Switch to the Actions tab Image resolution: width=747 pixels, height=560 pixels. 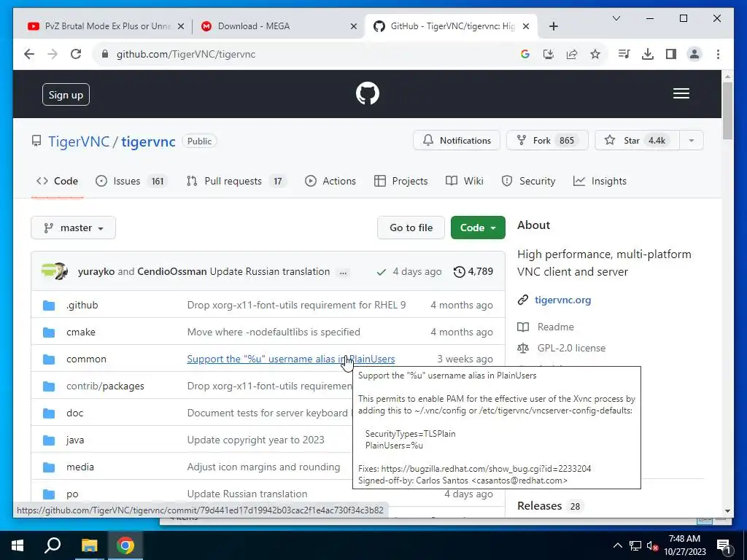(330, 181)
